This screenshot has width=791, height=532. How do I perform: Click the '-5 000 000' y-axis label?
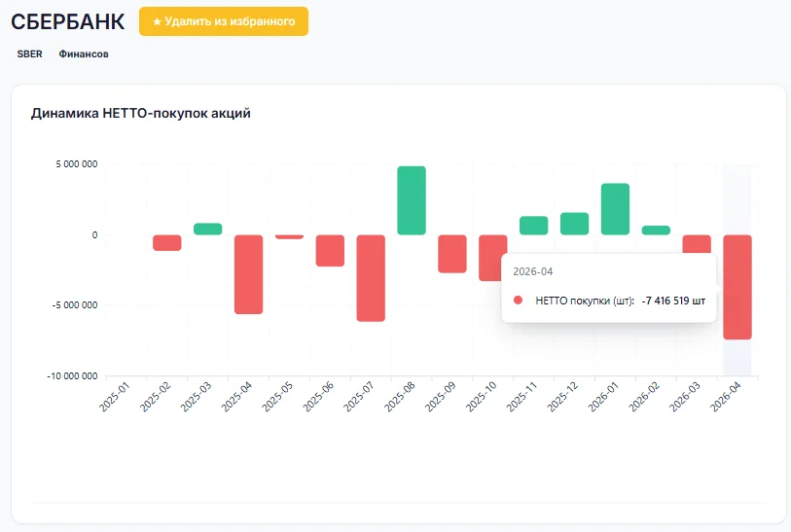75,305
